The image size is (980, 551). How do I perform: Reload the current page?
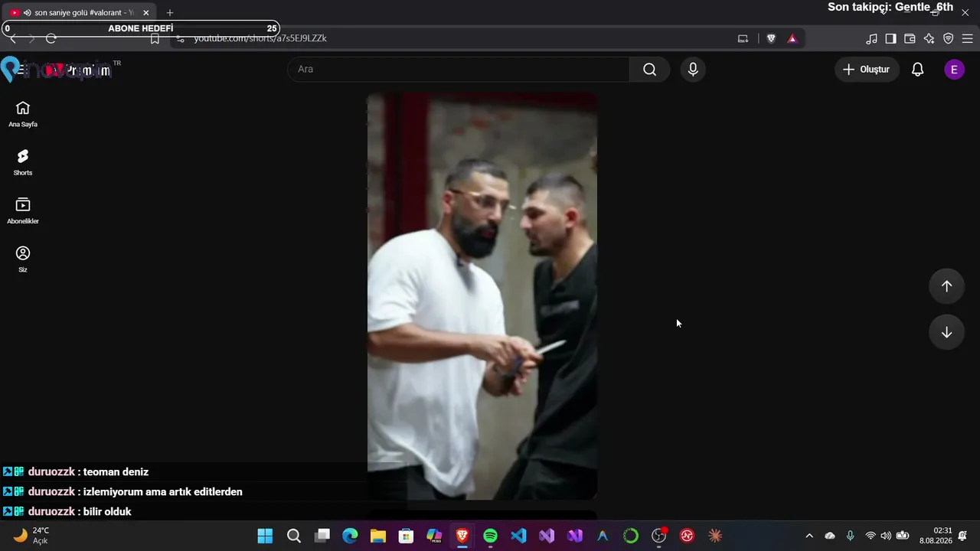51,38
